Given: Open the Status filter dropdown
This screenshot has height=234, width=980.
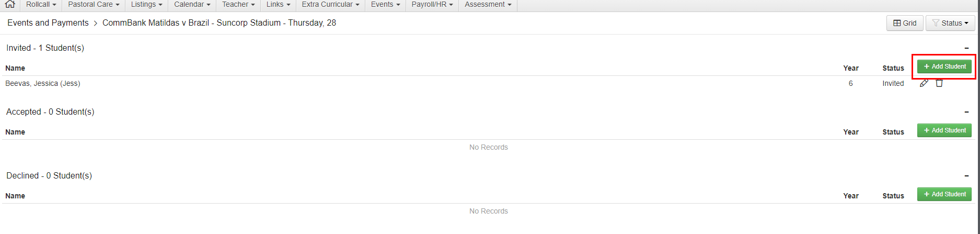Looking at the screenshot, I should point(950,23).
